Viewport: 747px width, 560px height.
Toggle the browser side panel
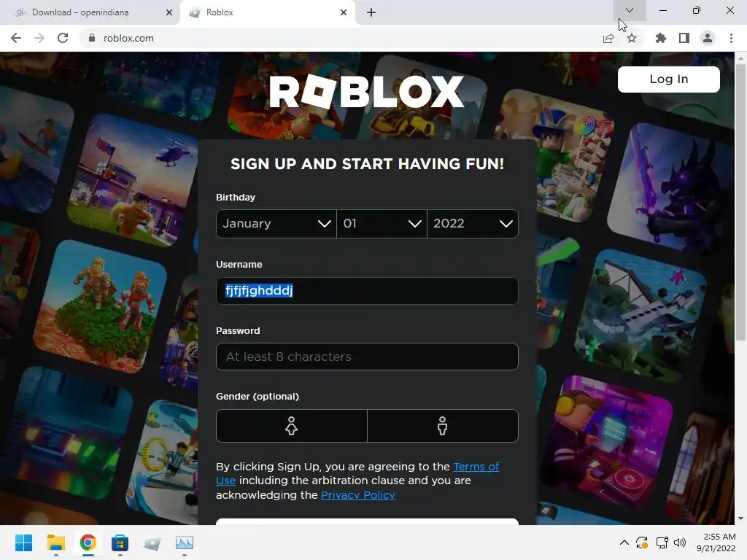coord(684,38)
